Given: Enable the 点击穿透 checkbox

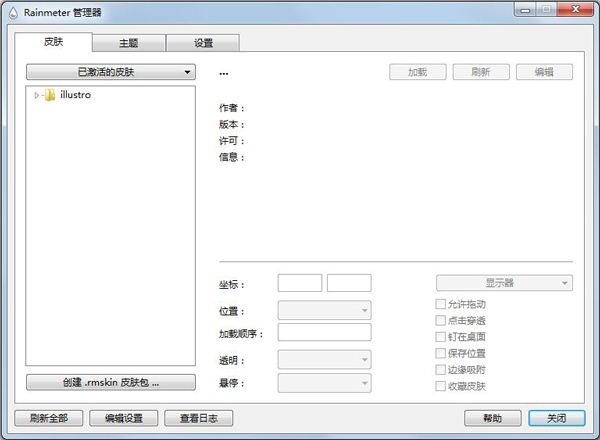Looking at the screenshot, I should point(441,320).
